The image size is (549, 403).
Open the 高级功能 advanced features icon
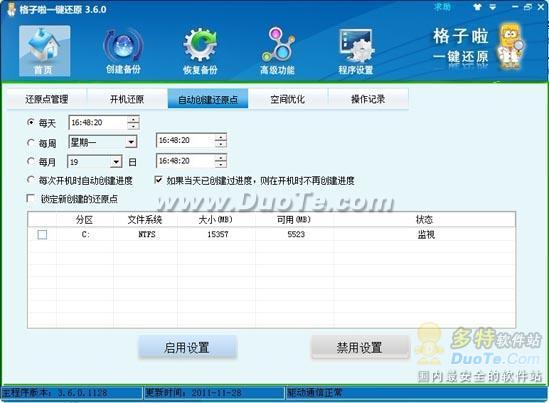[x=278, y=51]
